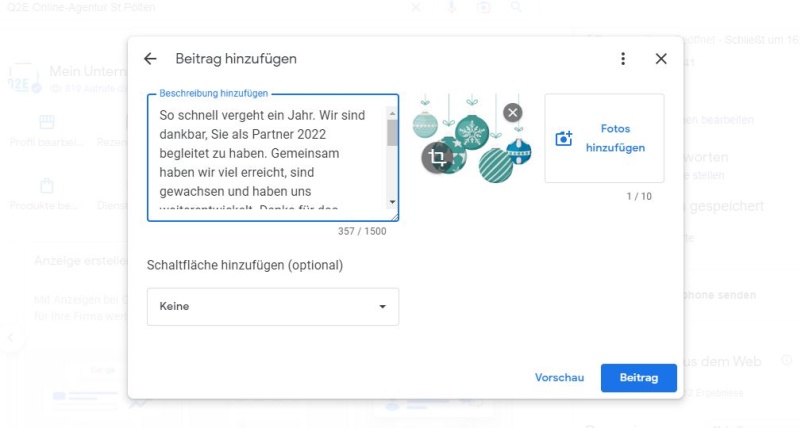Click the Produkte bearbeiten bag icon behind dialog
The image size is (800, 428).
click(x=46, y=185)
